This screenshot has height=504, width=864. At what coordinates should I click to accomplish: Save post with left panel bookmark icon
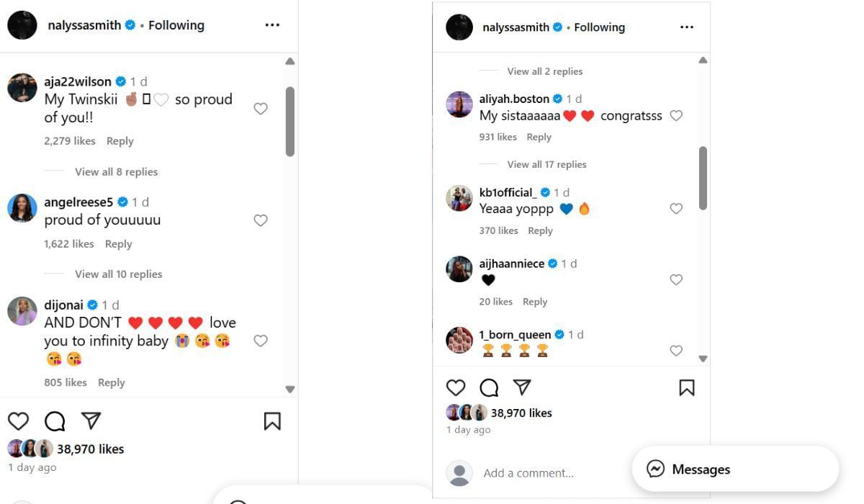coord(272,421)
